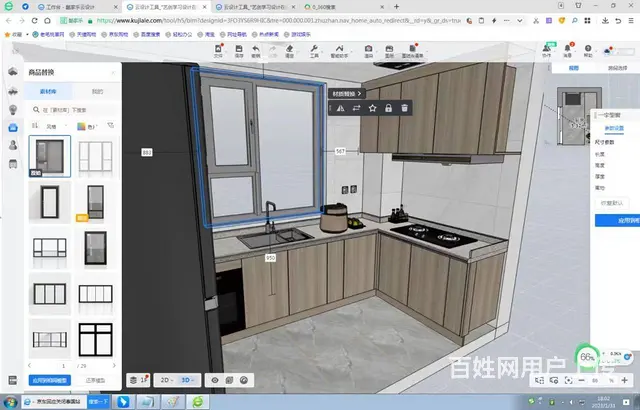Open the collaboration people icon

pos(547,51)
